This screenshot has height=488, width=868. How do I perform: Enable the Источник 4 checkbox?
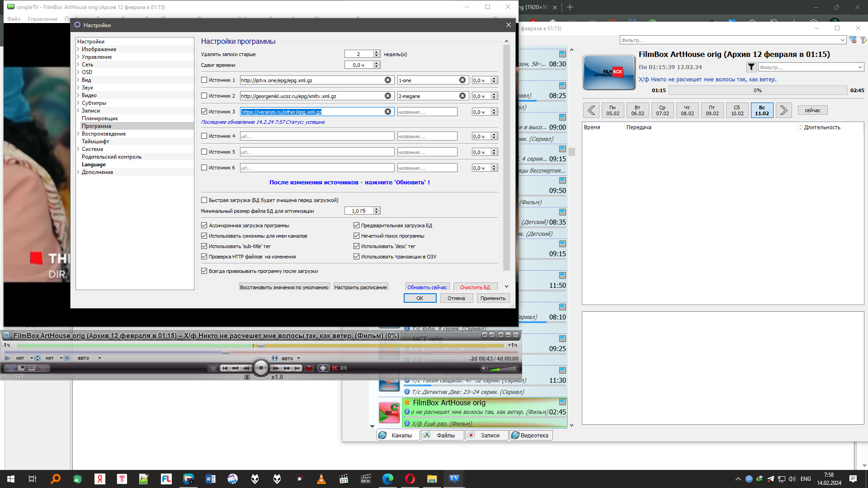click(x=204, y=136)
